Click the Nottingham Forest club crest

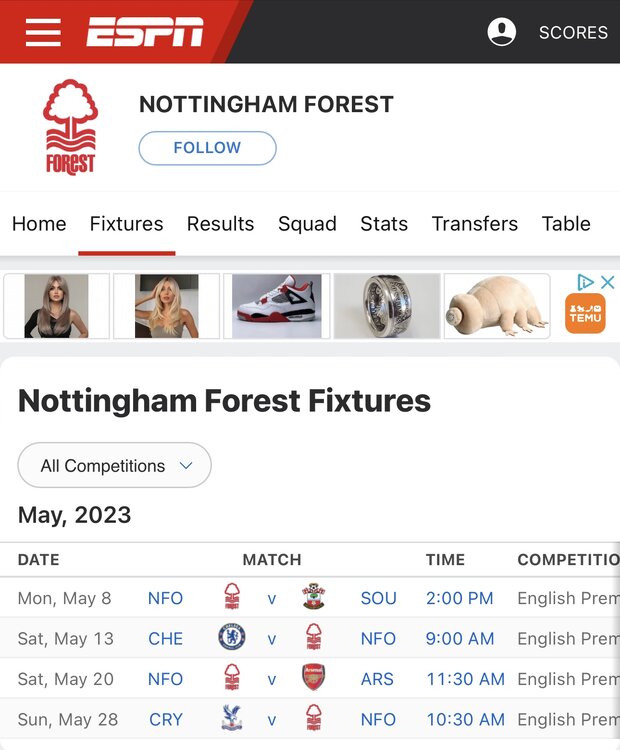[70, 128]
